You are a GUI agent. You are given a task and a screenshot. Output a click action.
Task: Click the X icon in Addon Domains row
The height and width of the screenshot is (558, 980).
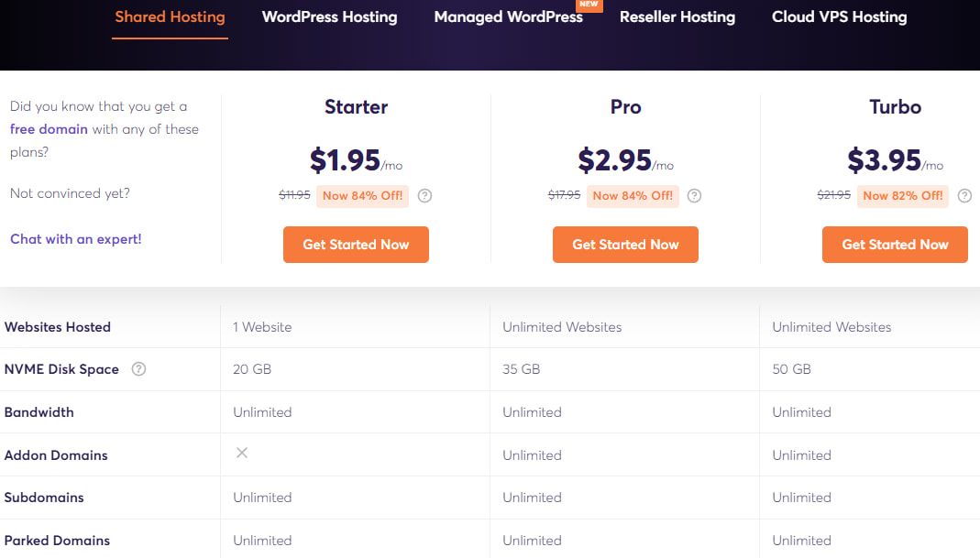point(242,453)
